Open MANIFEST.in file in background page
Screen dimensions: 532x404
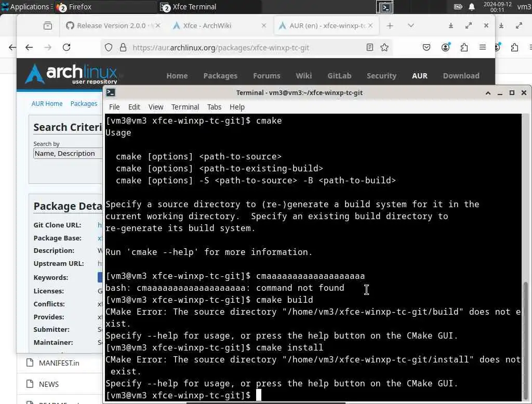click(59, 363)
